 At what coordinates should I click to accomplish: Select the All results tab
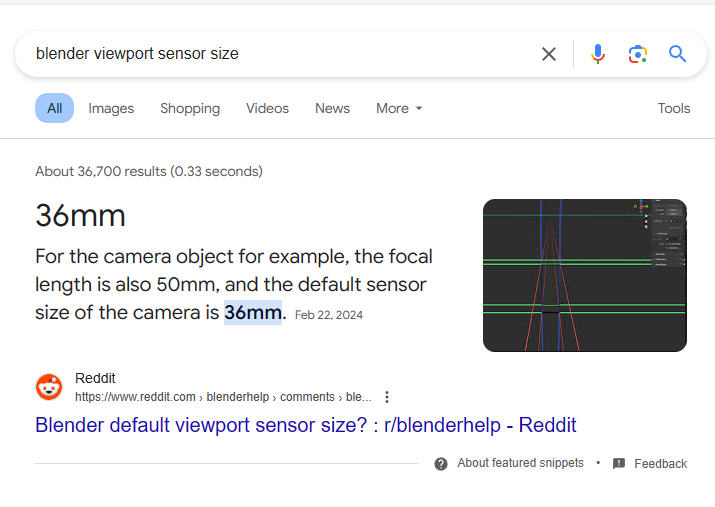[54, 108]
